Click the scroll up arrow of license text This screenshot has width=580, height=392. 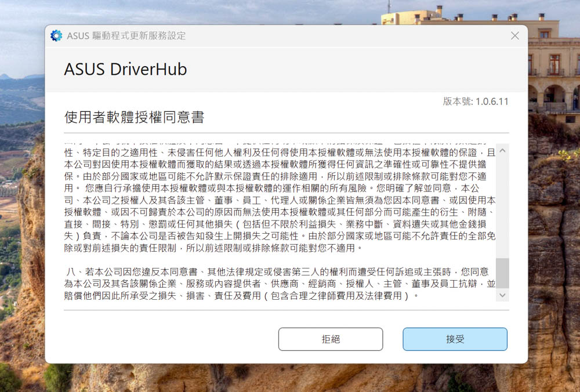tap(502, 151)
